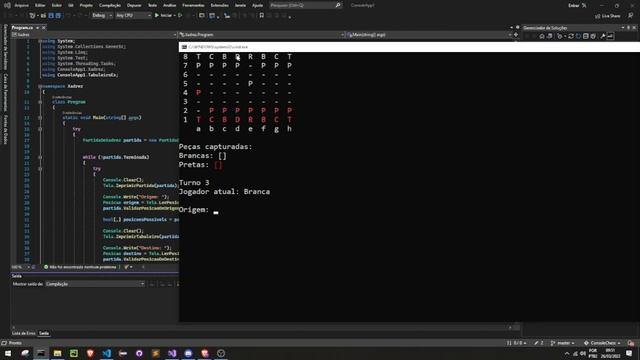Screen dimensions: 640x360
Task: Collapse the static void Main block
Action: click(x=40, y=118)
